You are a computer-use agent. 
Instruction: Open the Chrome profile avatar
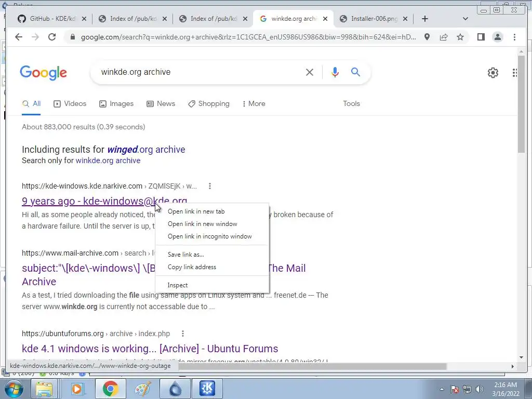coord(498,37)
